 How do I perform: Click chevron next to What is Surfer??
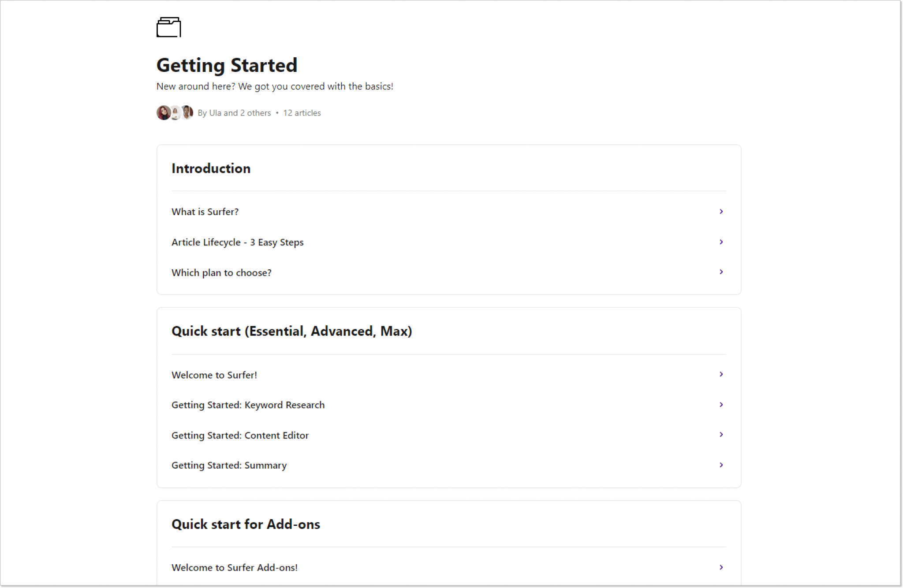[x=721, y=212]
